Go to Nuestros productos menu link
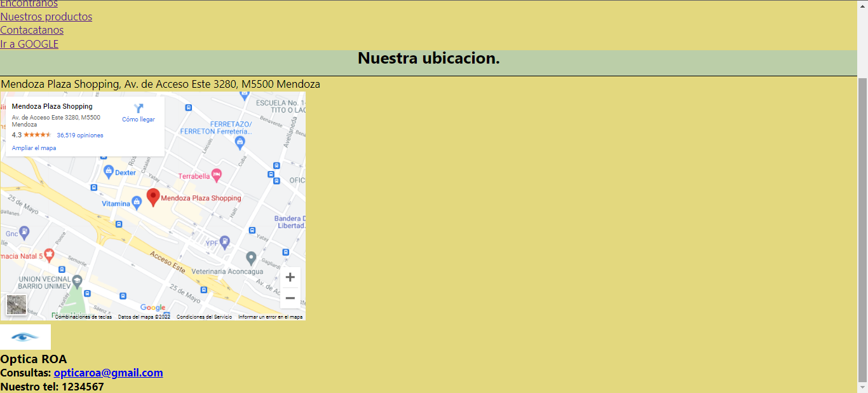The width and height of the screenshot is (868, 393). point(46,17)
